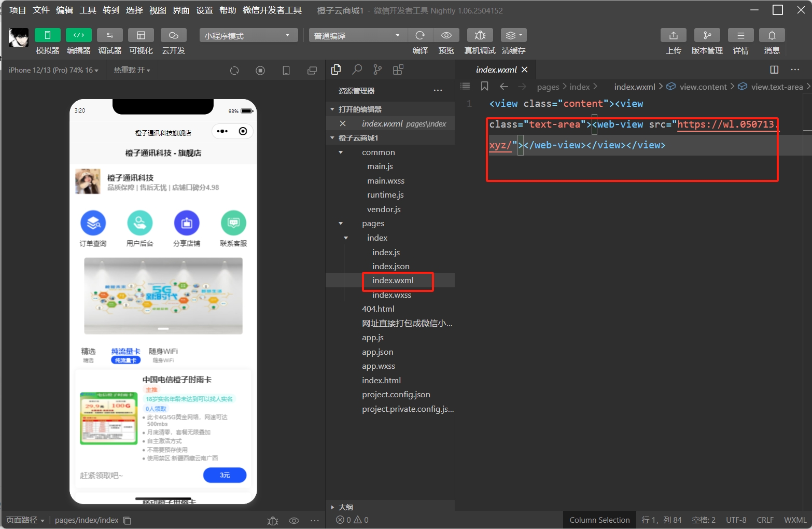This screenshot has width=812, height=529.
Task: Open the extensions icon in sidebar
Action: (398, 69)
